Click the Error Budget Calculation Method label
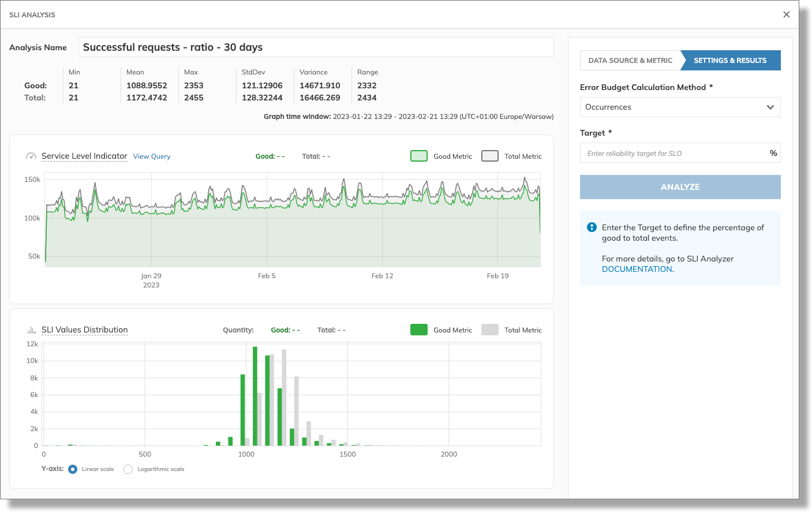 (x=646, y=87)
